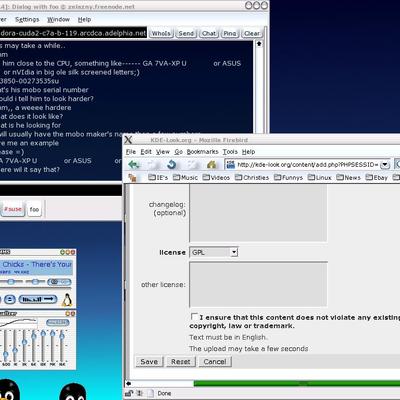400x400 pixels.
Task: Open the adelphia.net nickname combo box
Action: click(73, 33)
